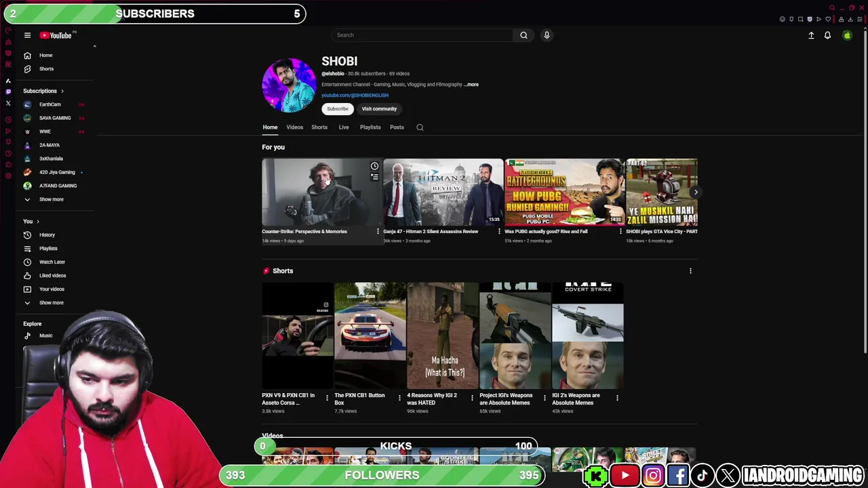Open Twitch in the browser sidebar

tap(8, 91)
